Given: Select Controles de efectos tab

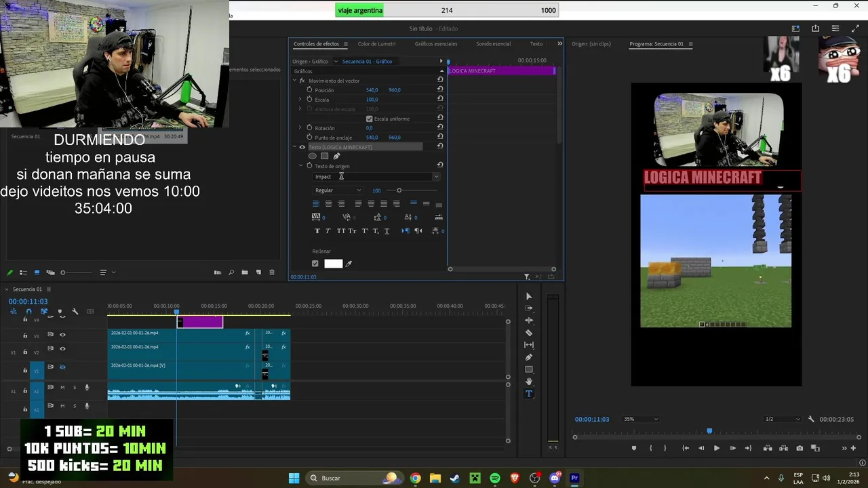Looking at the screenshot, I should [316, 44].
